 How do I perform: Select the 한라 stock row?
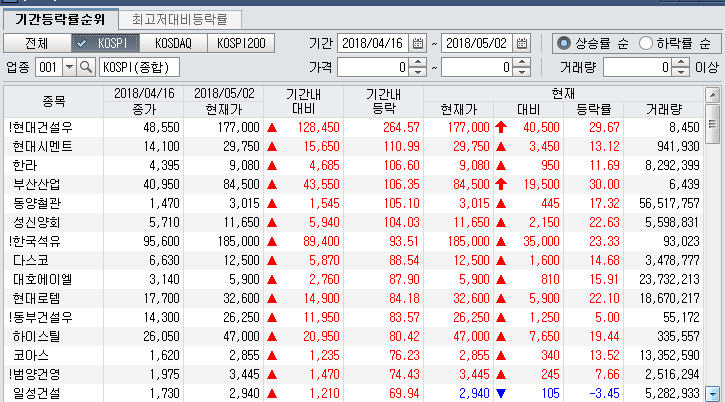point(354,165)
